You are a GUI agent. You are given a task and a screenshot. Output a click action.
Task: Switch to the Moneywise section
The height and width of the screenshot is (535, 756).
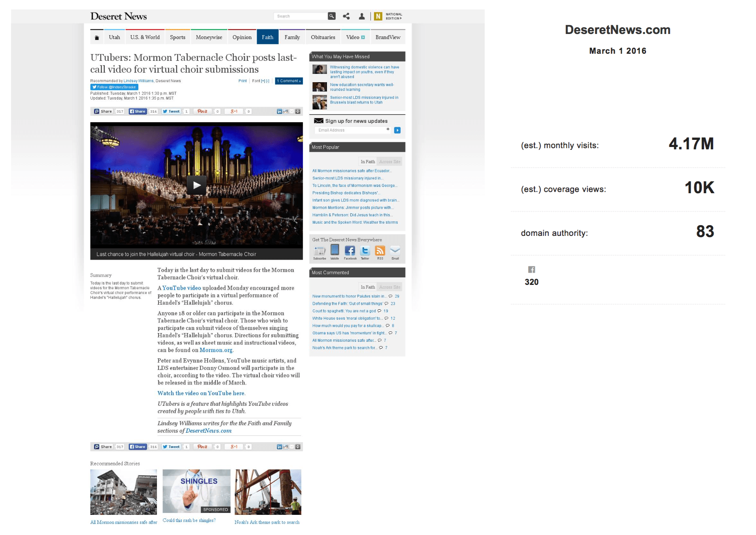209,37
